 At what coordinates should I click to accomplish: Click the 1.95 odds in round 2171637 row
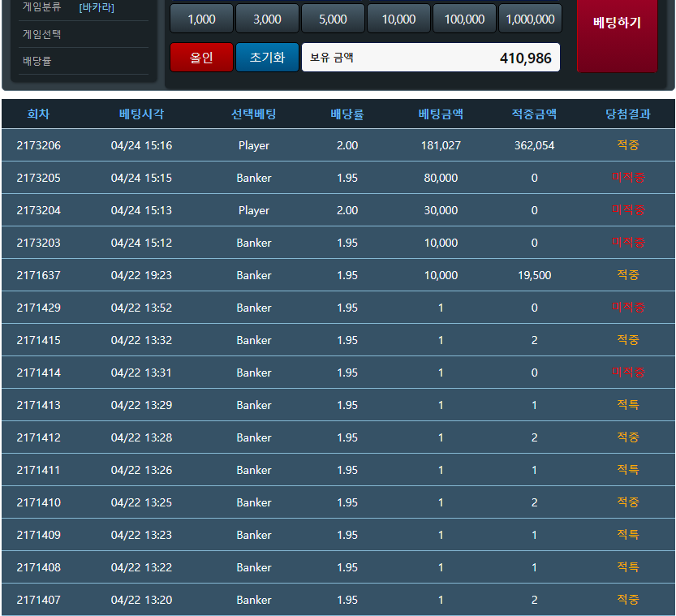tap(347, 275)
